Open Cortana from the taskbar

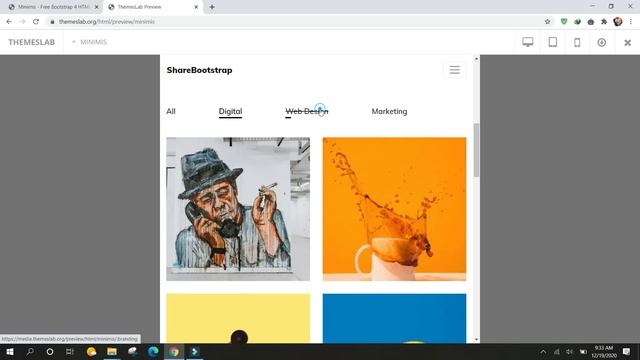(x=50, y=351)
